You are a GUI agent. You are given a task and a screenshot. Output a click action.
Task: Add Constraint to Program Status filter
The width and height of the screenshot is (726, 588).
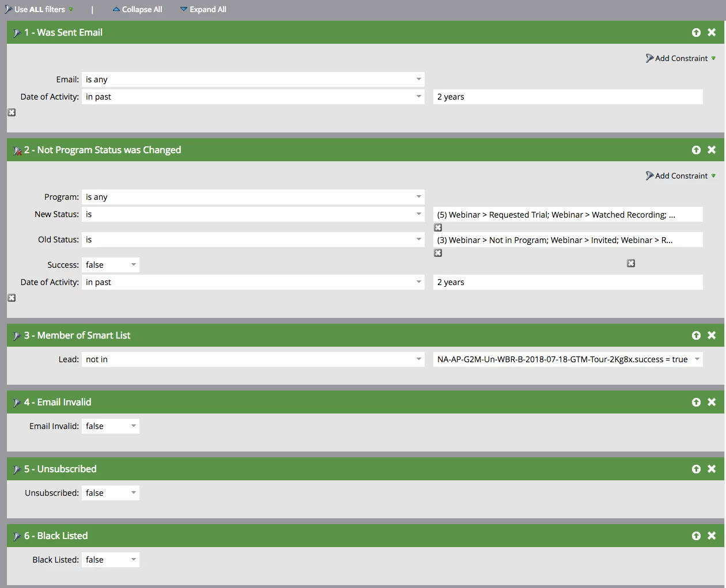(x=680, y=176)
